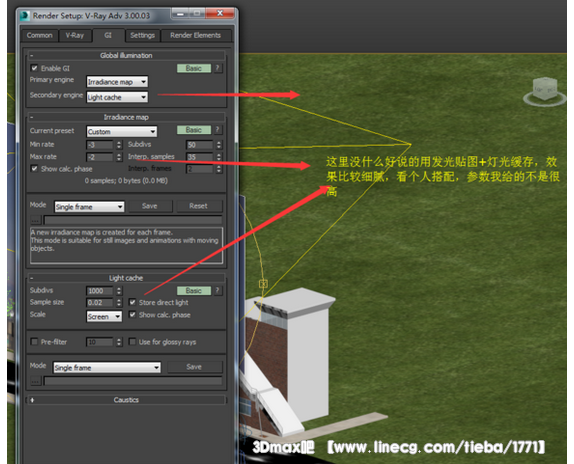Click the Max rate value field
The image size is (574, 464).
click(x=100, y=157)
